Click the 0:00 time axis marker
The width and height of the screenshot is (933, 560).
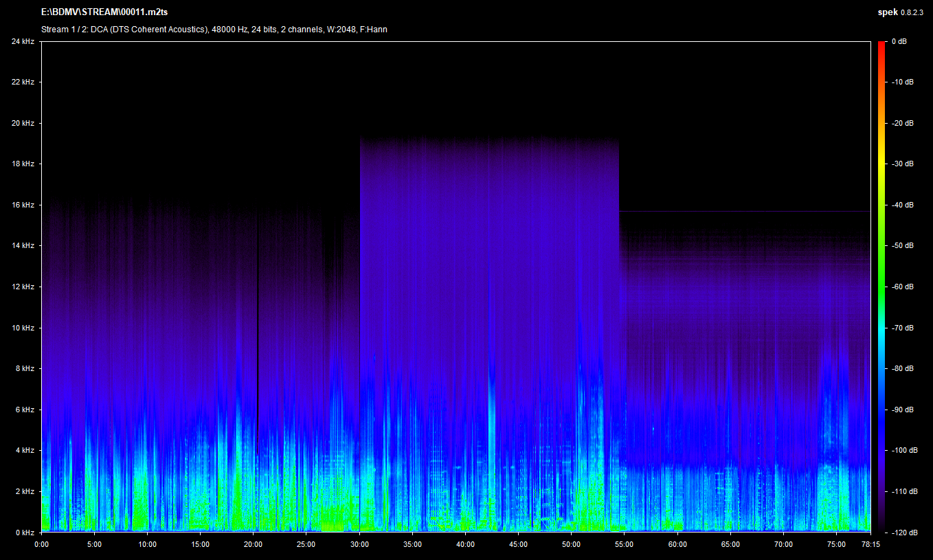pyautogui.click(x=41, y=544)
